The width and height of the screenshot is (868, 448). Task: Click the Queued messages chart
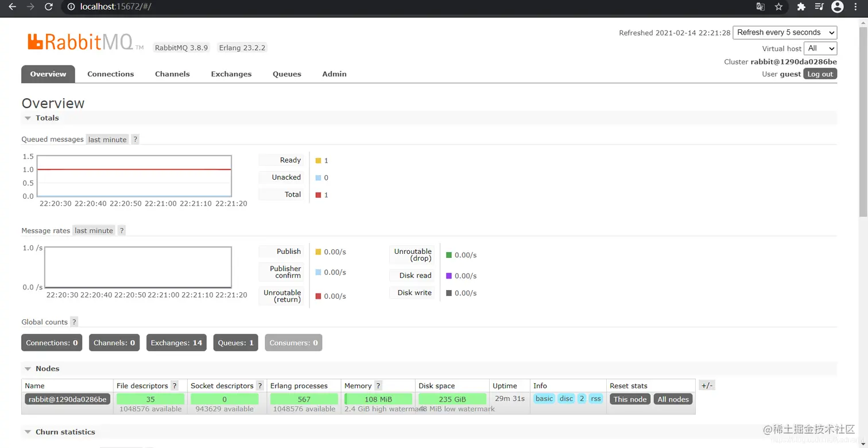pos(134,176)
